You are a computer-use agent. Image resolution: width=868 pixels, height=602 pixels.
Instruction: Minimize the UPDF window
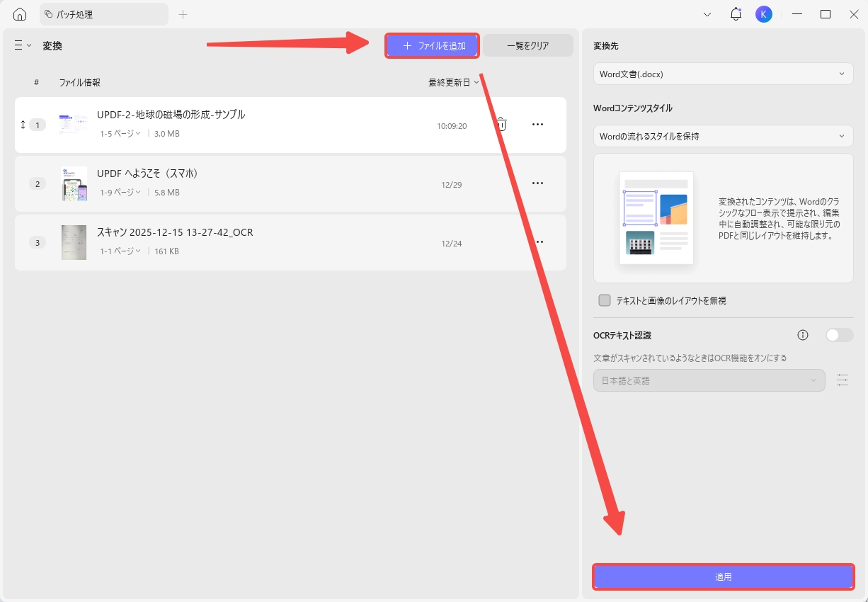click(797, 14)
